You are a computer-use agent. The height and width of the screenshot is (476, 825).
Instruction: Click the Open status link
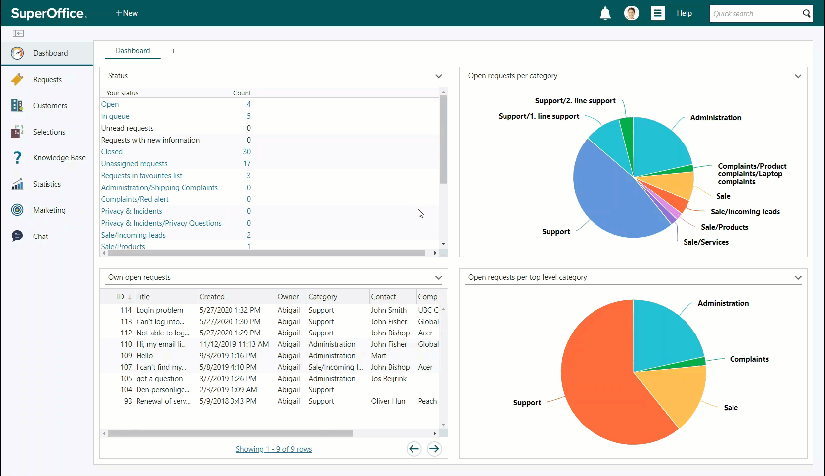click(110, 105)
